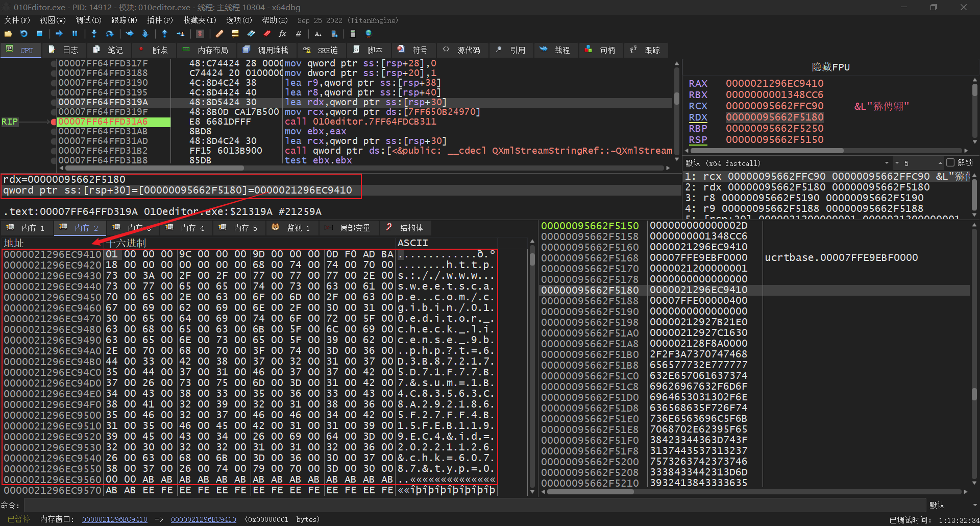Decrease argument count with the down arrow

coord(897,163)
